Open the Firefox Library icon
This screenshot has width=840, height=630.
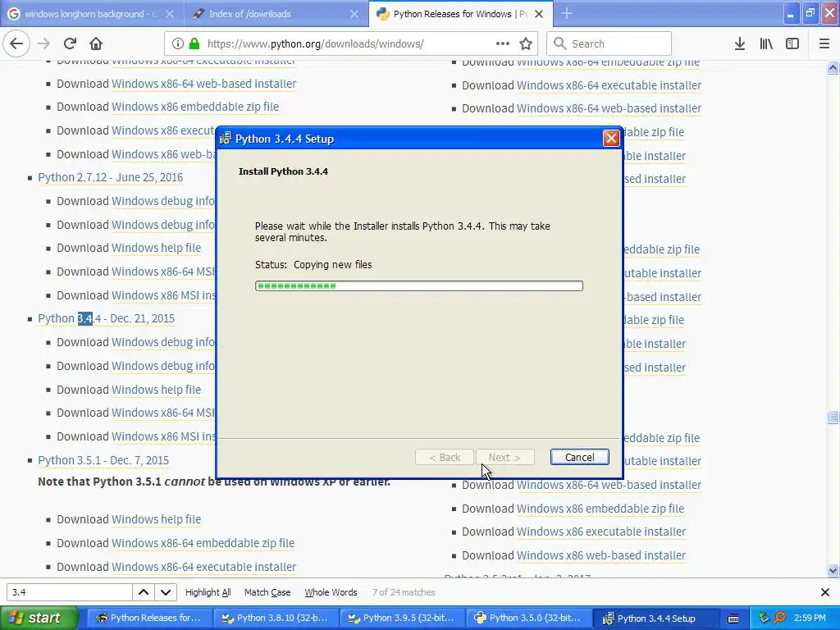click(766, 43)
